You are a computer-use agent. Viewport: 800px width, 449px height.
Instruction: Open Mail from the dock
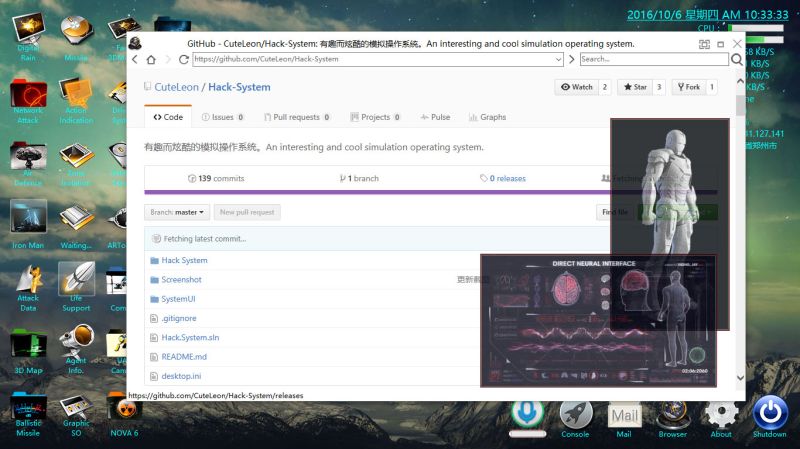624,419
